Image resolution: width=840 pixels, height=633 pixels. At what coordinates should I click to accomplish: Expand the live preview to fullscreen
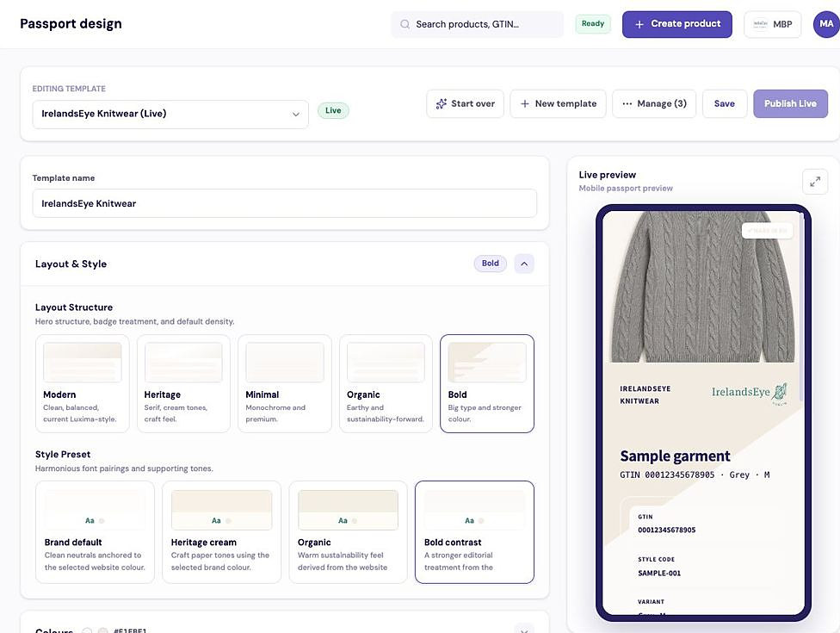(815, 182)
